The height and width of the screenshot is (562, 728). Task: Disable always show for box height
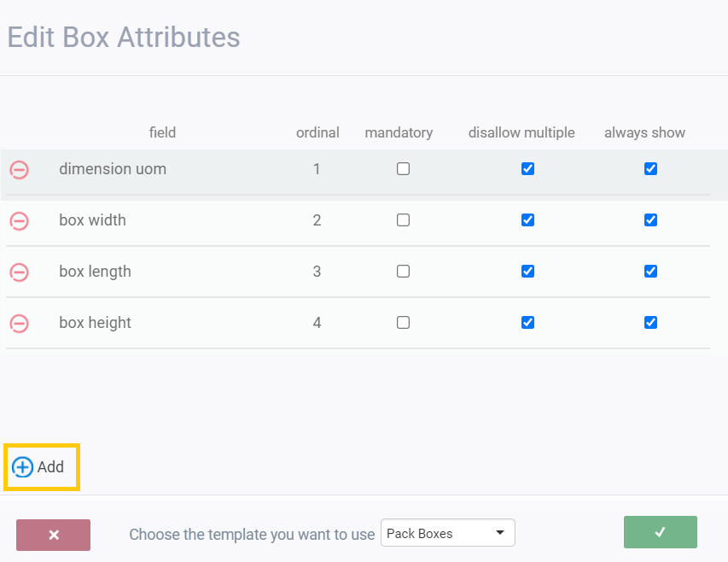[x=650, y=323]
